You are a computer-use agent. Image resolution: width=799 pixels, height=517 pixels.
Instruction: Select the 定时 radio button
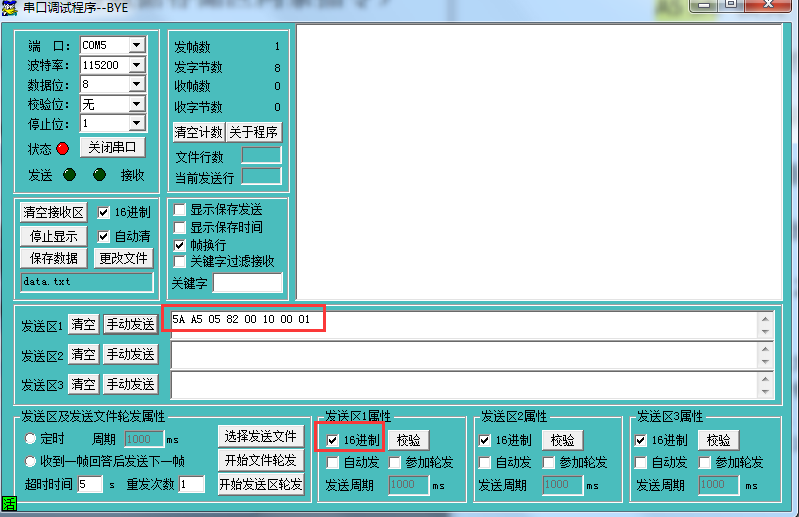click(31, 438)
